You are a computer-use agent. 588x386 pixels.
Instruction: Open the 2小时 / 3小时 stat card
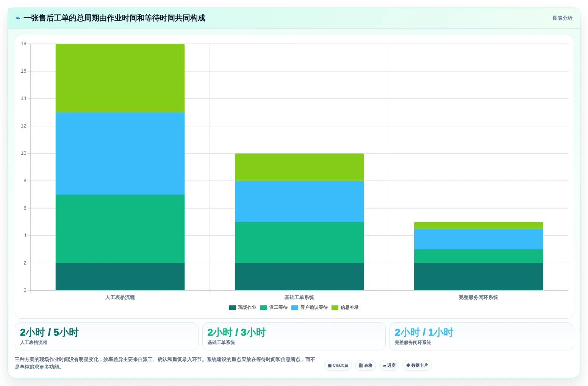pyautogui.click(x=294, y=336)
